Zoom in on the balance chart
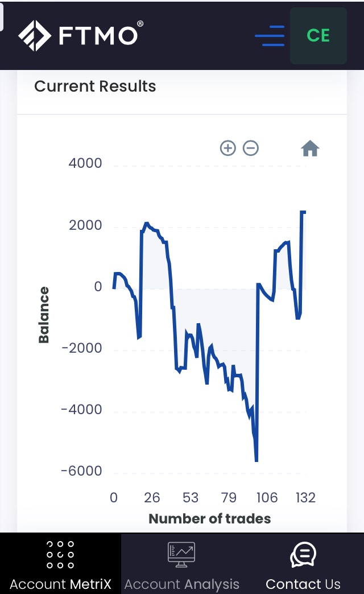The image size is (364, 594). pos(227,148)
